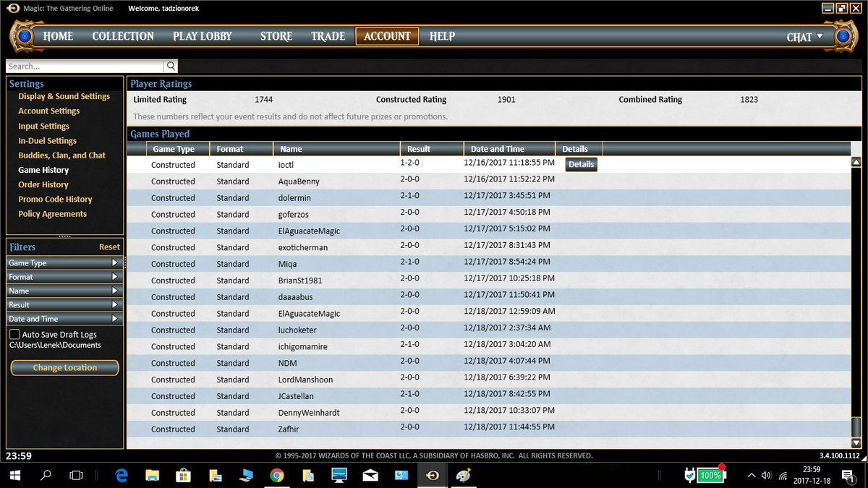Launch Google Chrome from taskbar
868x488 pixels.
276,475
